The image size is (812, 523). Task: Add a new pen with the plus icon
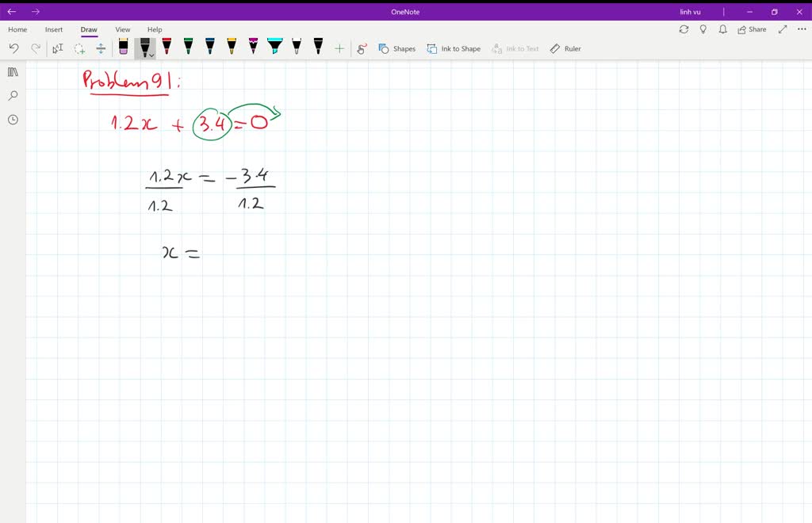(x=339, y=48)
